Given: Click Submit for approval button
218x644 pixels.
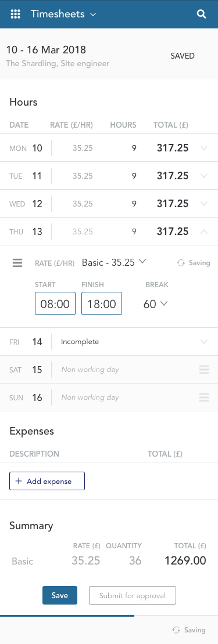Looking at the screenshot, I should (x=133, y=595).
